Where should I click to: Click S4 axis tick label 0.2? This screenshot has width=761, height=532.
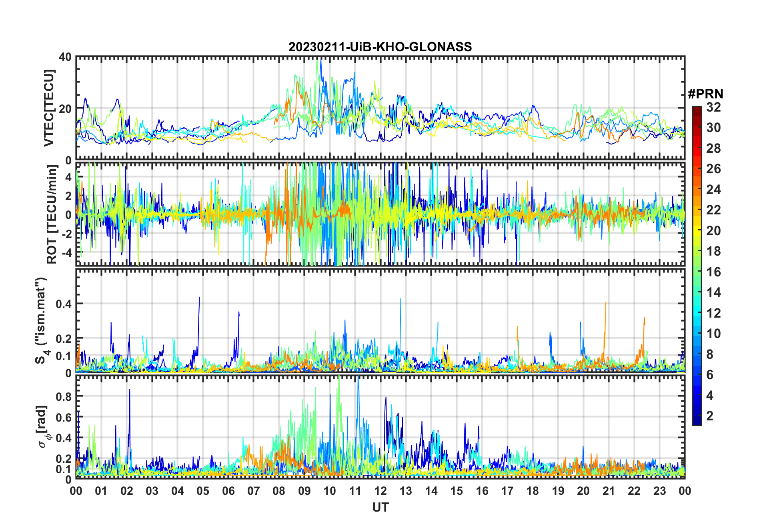point(63,338)
